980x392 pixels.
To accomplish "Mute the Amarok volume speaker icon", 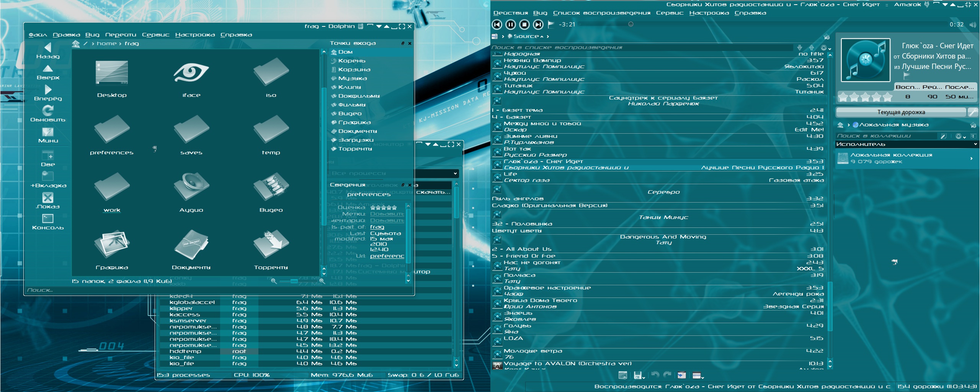I will click(x=972, y=24).
